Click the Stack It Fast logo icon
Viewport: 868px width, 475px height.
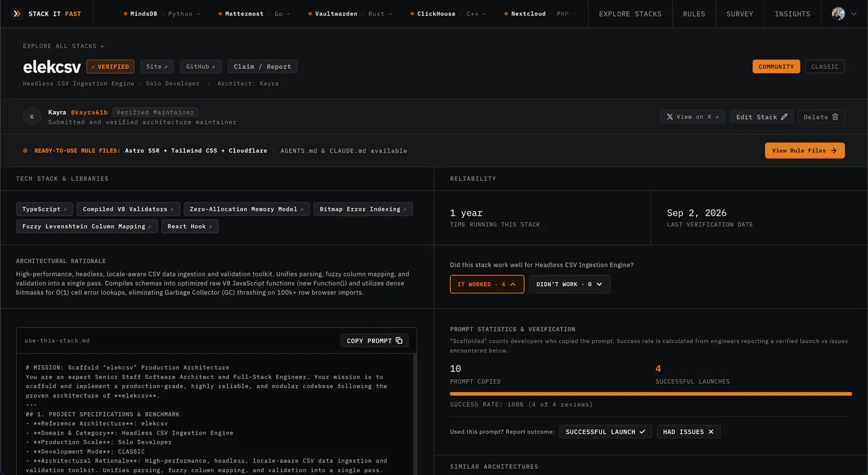pyautogui.click(x=17, y=14)
